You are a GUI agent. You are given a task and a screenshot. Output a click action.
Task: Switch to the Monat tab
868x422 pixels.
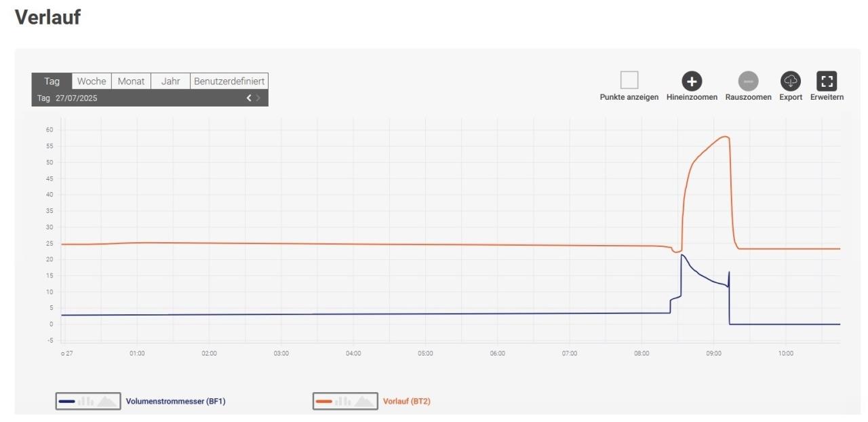point(131,81)
